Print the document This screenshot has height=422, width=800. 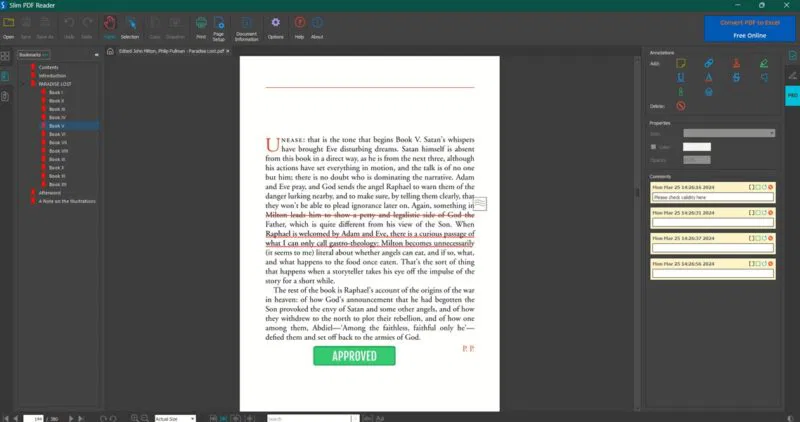pos(201,27)
